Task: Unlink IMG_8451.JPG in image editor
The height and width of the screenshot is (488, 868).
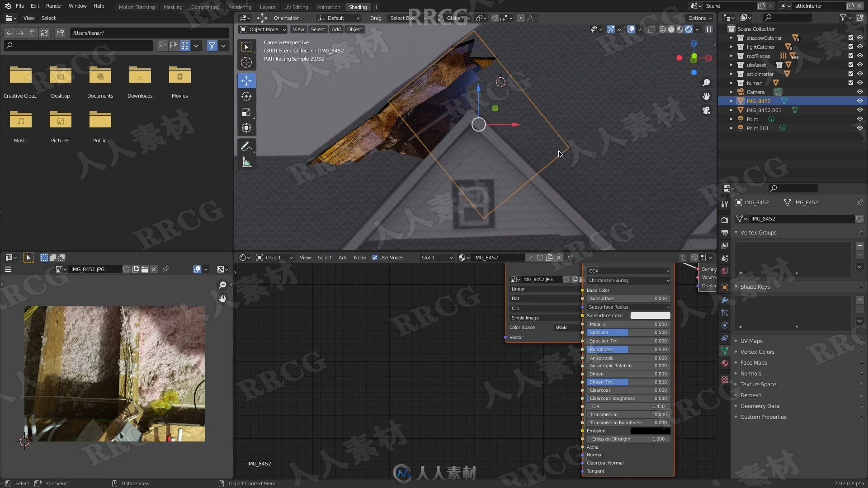Action: click(x=154, y=269)
